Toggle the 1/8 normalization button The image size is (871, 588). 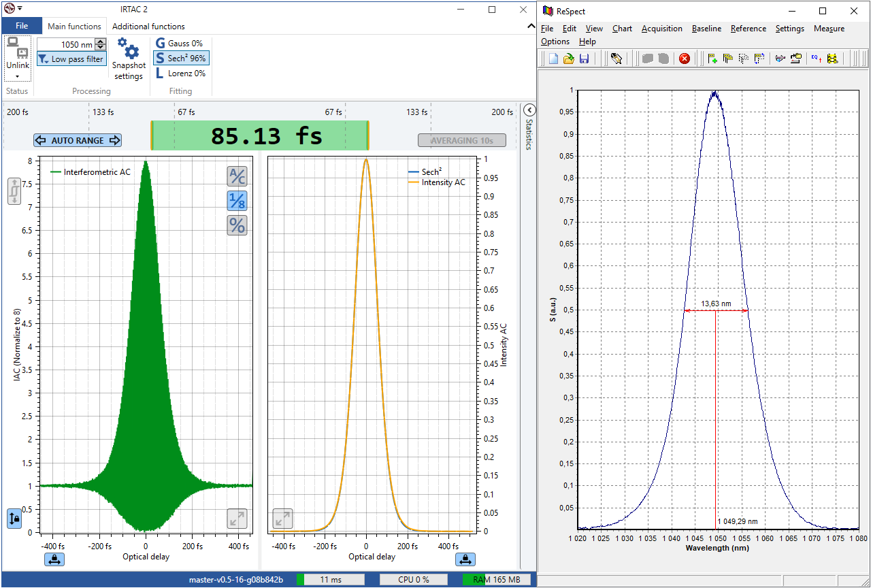[x=237, y=201]
